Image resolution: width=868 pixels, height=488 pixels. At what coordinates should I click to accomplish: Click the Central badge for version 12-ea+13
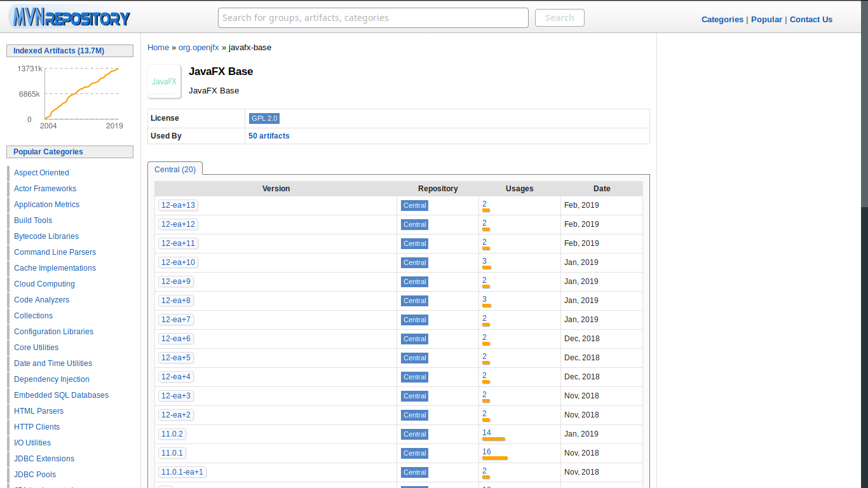point(414,205)
